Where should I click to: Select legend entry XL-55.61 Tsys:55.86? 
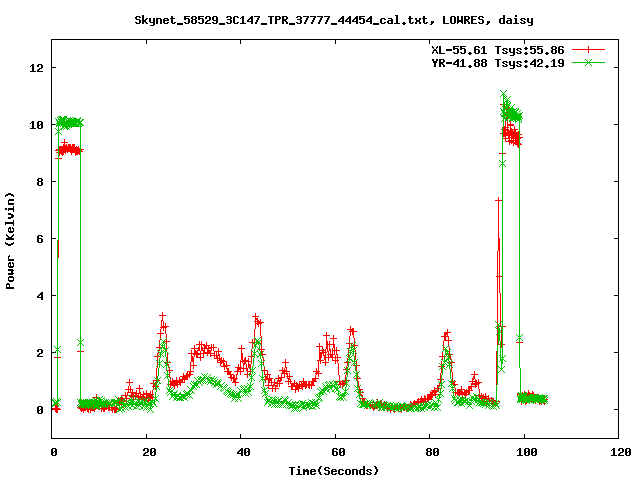(498, 50)
